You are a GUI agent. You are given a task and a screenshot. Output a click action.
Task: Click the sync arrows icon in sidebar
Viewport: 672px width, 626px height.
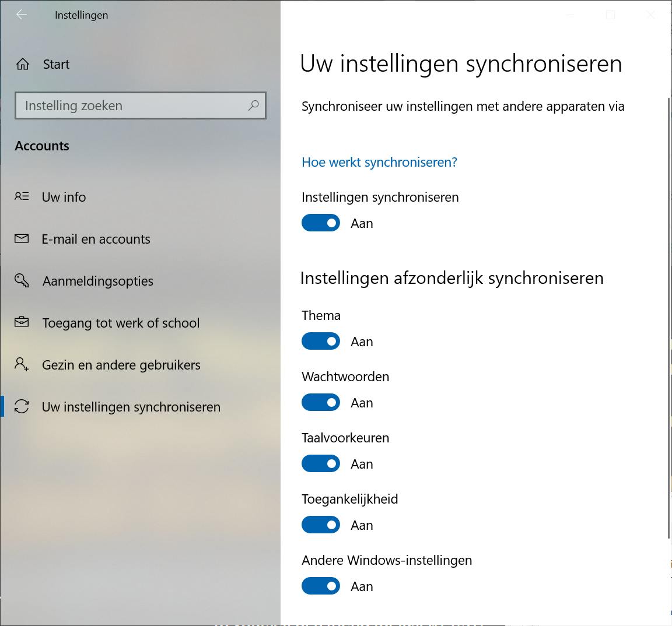coord(22,406)
